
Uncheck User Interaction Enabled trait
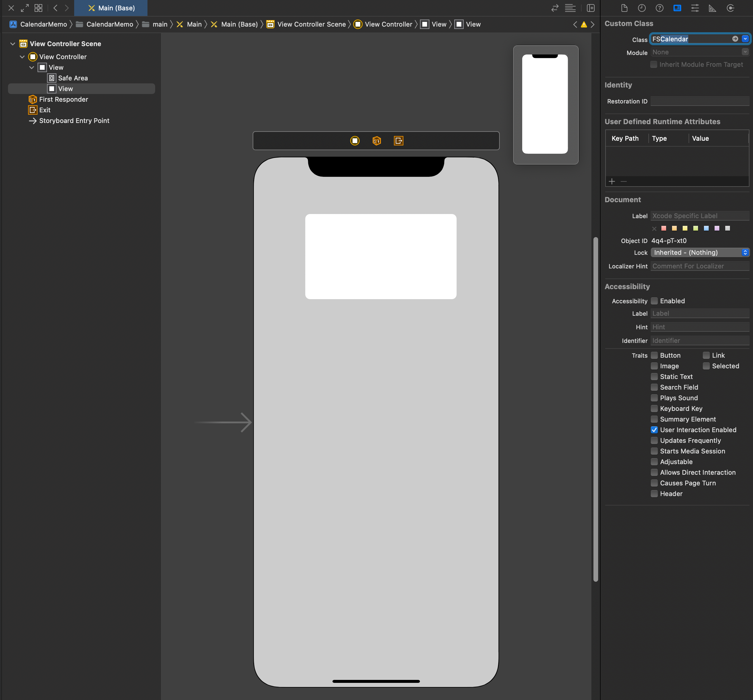[x=654, y=430]
